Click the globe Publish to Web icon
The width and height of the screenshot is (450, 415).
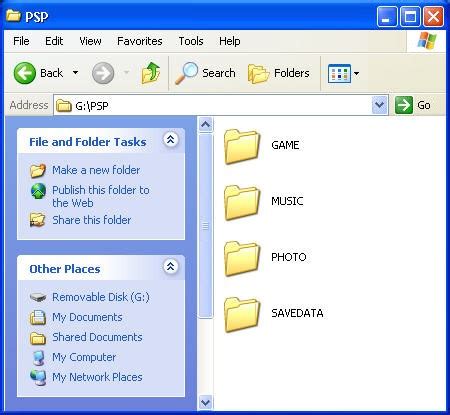pyautogui.click(x=38, y=191)
